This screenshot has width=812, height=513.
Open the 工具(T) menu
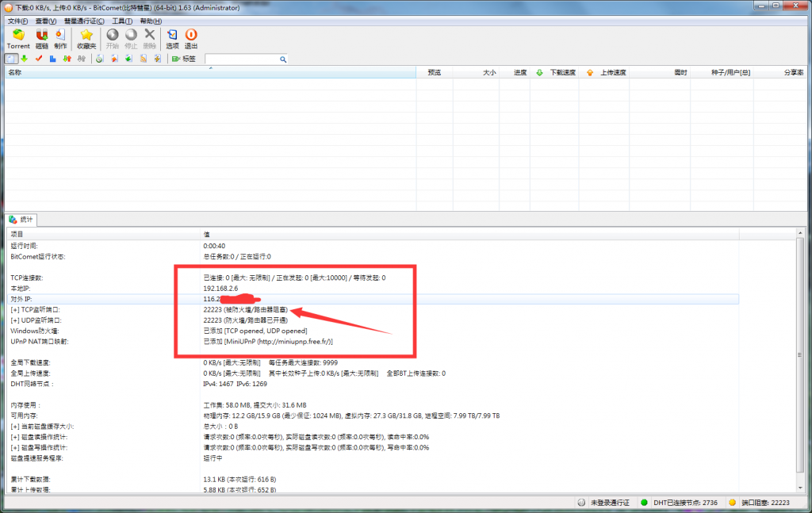pyautogui.click(x=122, y=21)
